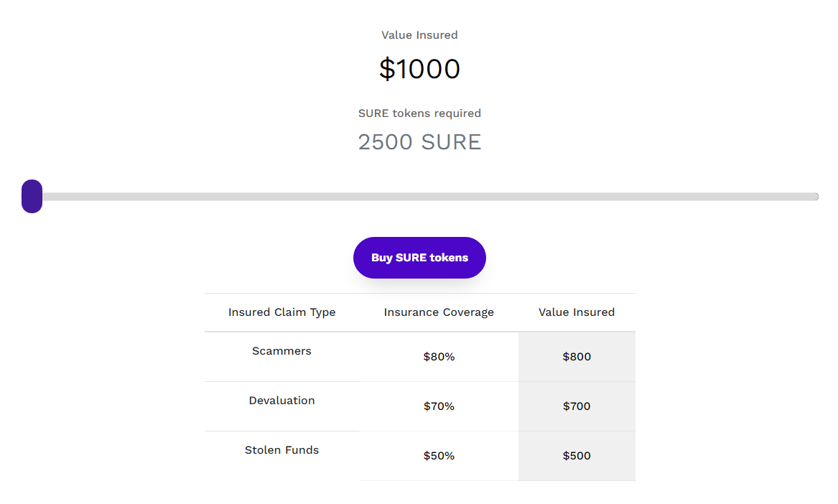Click the word SURE in the Buy button

pyautogui.click(x=410, y=258)
